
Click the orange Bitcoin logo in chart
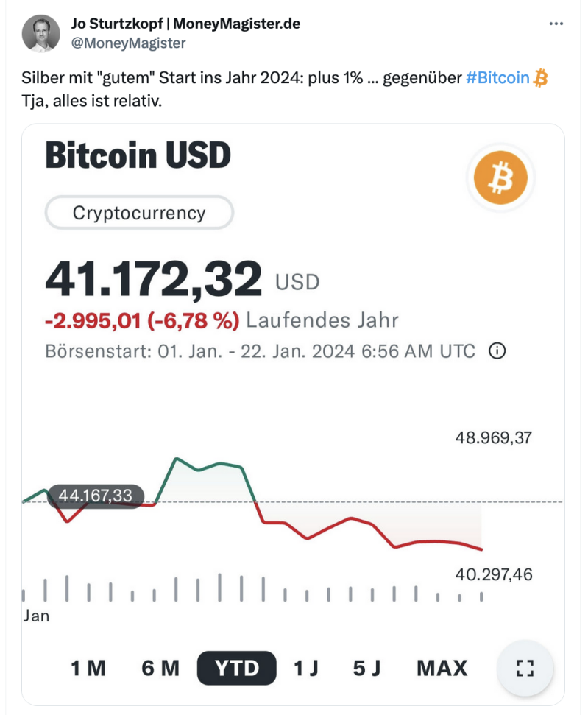click(500, 178)
